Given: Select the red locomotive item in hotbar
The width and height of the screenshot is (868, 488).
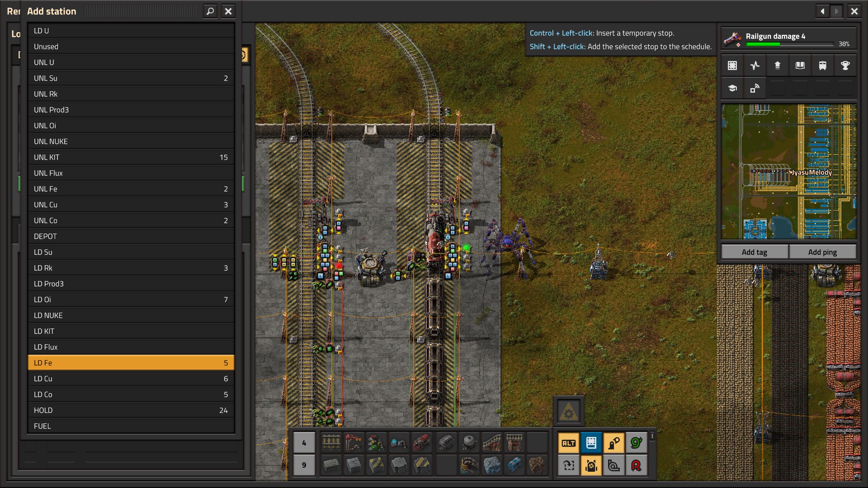Looking at the screenshot, I should (x=422, y=443).
